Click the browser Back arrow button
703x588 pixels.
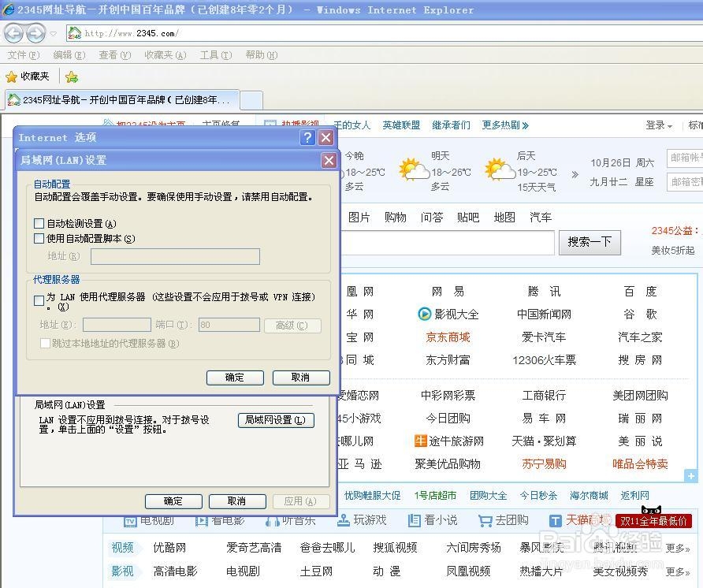tap(13, 33)
